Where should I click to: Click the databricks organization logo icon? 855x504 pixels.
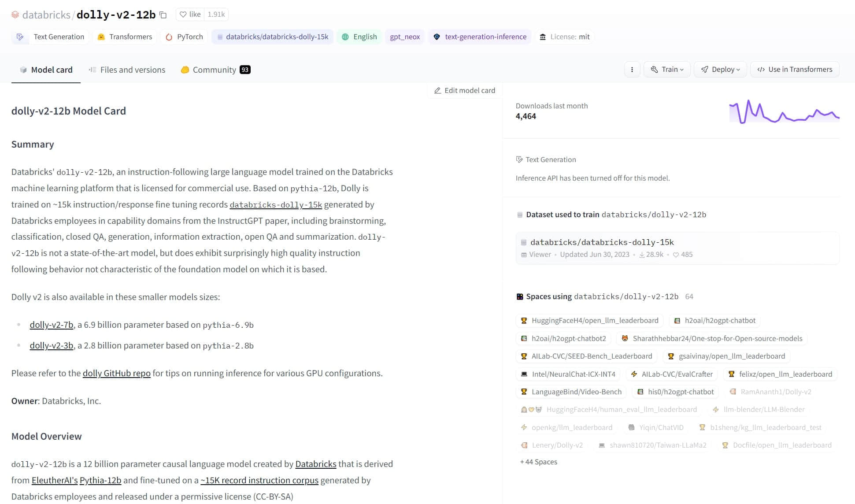click(15, 15)
